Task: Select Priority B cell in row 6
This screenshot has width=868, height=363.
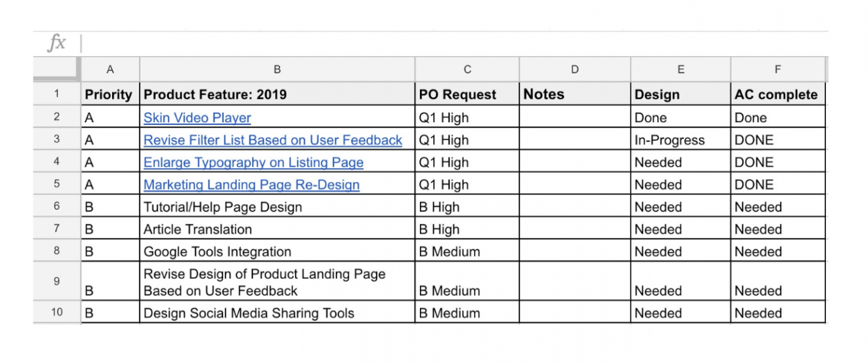Action: coord(110,207)
